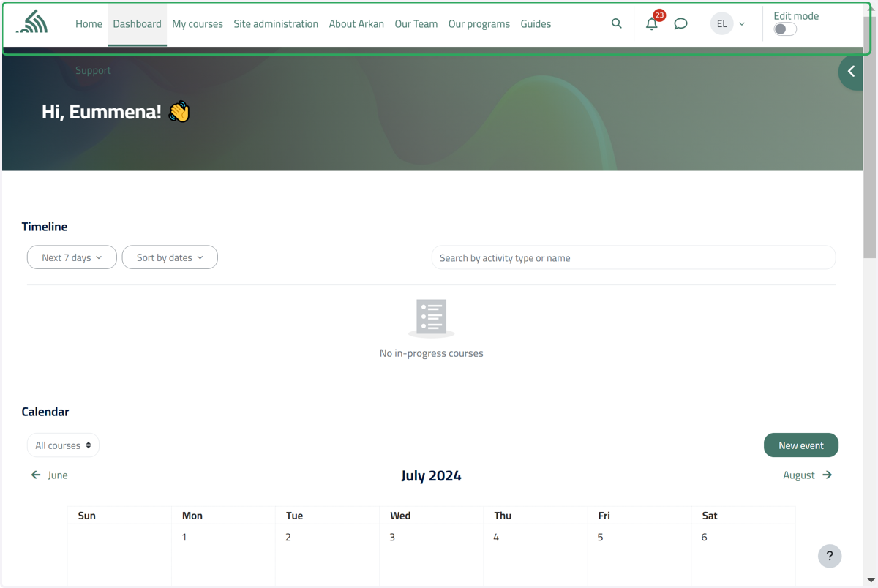
Task: Click the Calendar section heading
Action: click(45, 412)
